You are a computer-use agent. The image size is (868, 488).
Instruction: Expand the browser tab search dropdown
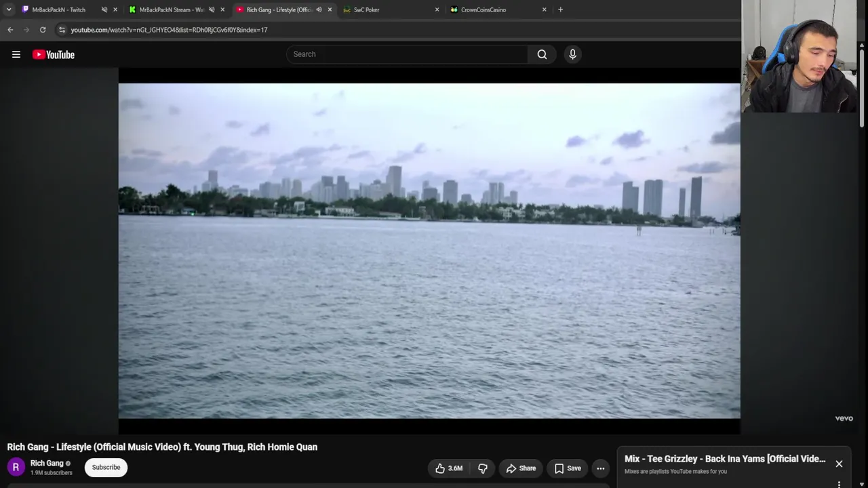(x=9, y=9)
